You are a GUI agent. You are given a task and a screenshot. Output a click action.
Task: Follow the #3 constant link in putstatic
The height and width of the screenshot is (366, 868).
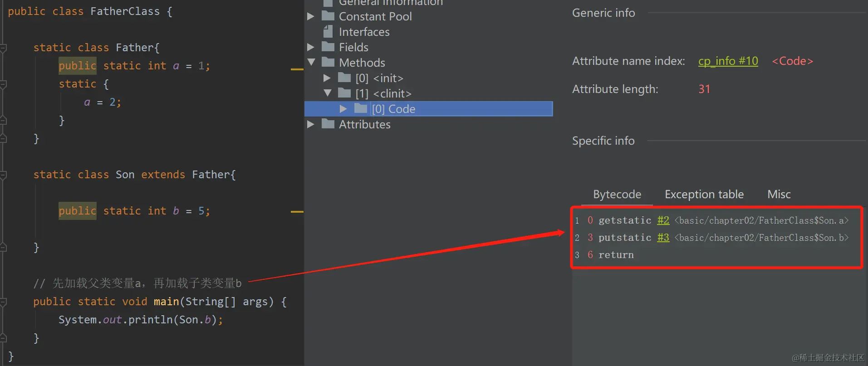663,238
